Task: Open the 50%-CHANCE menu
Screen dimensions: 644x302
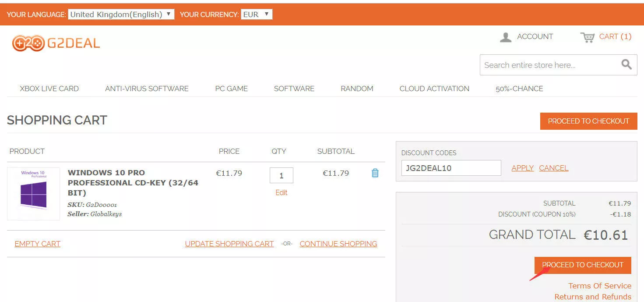Action: pyautogui.click(x=519, y=89)
